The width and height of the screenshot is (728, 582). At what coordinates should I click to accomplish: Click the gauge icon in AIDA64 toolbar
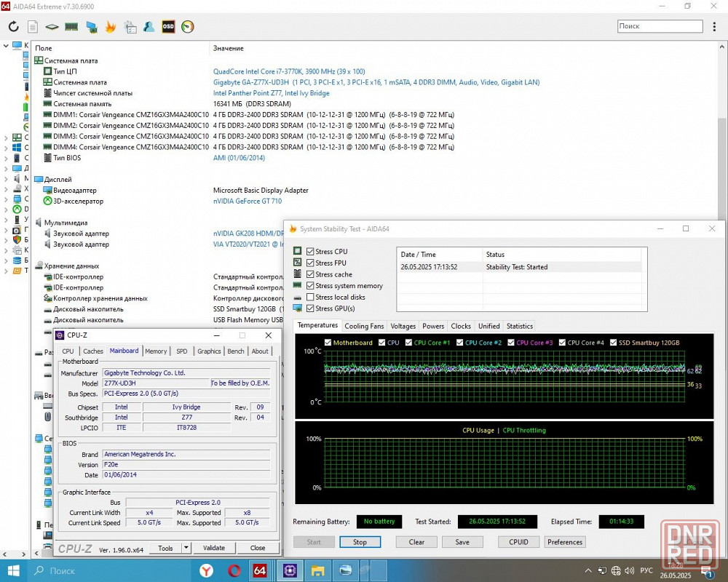(x=188, y=27)
